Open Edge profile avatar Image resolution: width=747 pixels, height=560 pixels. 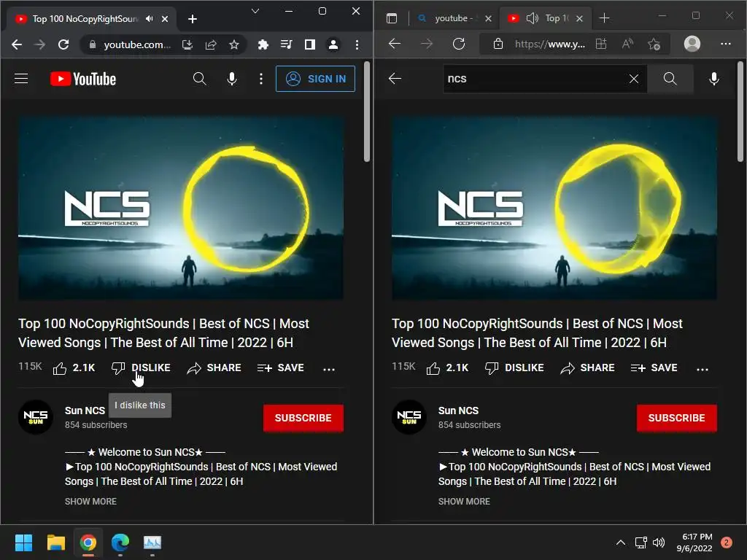point(692,44)
